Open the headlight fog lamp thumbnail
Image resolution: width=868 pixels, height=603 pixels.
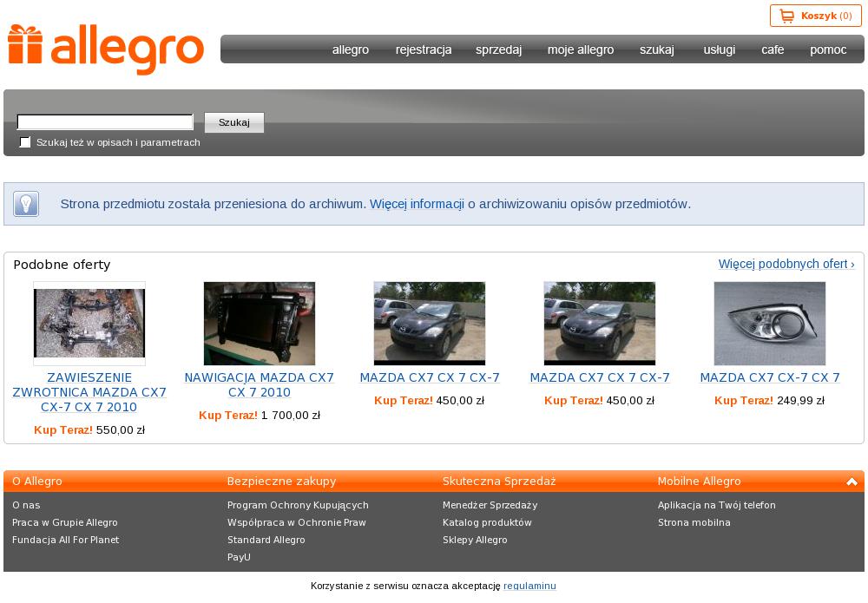(x=769, y=323)
